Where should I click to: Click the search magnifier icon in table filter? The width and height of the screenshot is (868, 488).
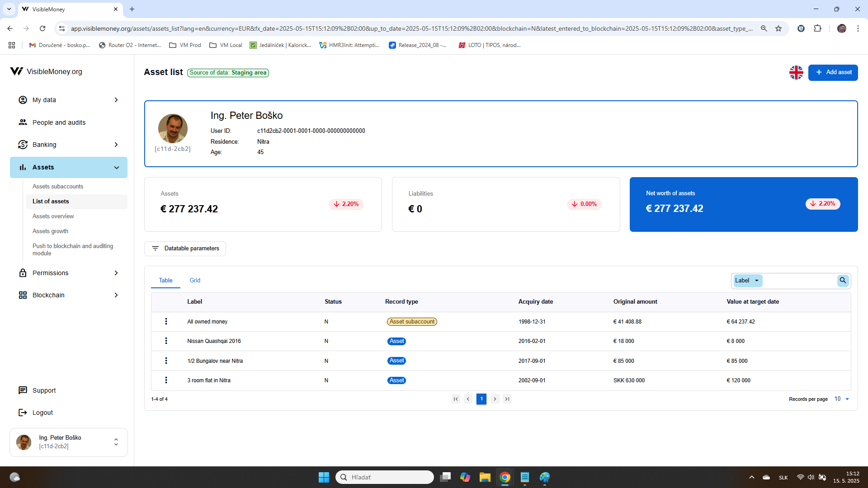click(x=843, y=281)
